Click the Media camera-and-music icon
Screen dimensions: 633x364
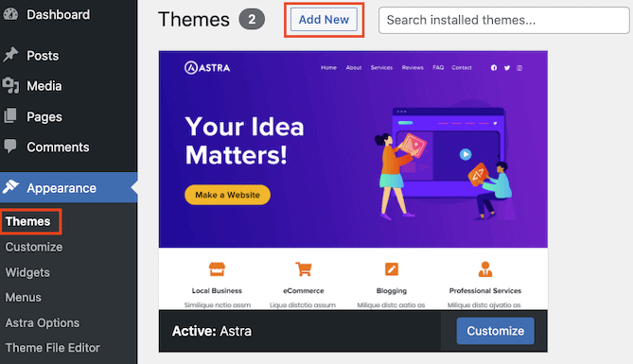pyautogui.click(x=10, y=85)
